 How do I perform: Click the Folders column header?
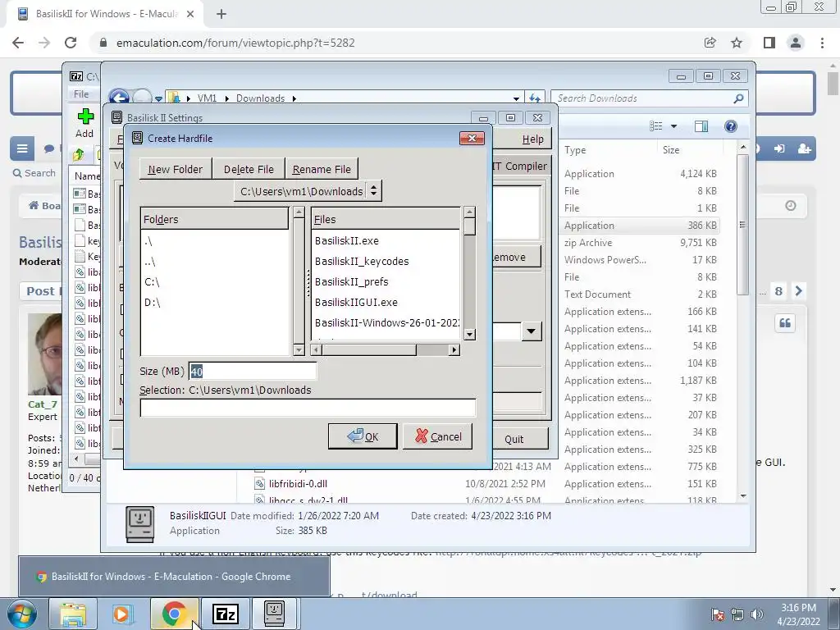click(x=214, y=219)
